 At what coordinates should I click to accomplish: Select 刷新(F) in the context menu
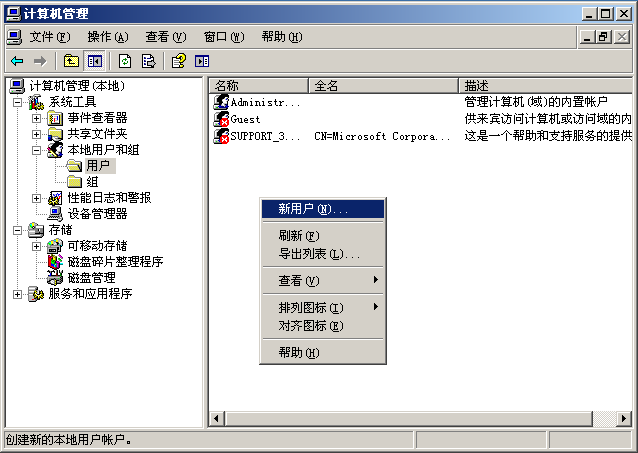tap(323, 236)
